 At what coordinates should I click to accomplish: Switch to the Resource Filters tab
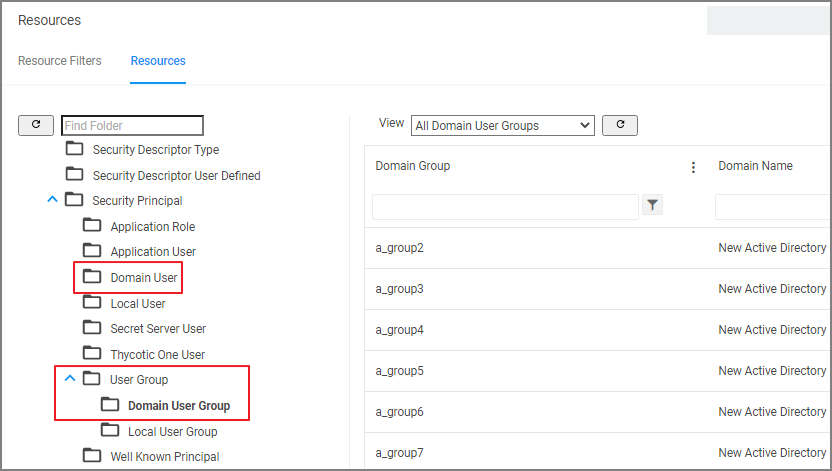click(59, 61)
